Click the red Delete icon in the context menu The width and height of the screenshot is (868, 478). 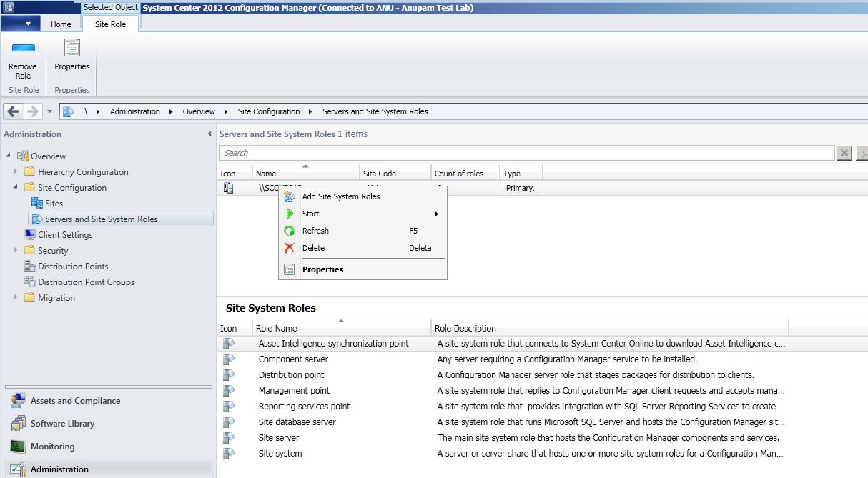290,248
